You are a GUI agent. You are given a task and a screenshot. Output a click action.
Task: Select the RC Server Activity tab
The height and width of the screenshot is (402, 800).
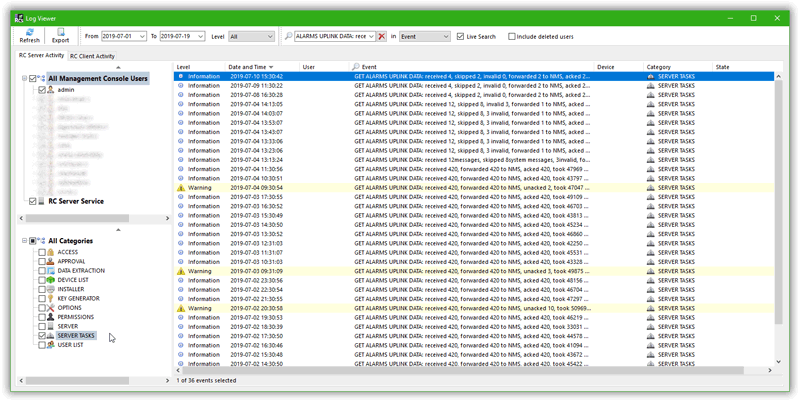(x=41, y=55)
